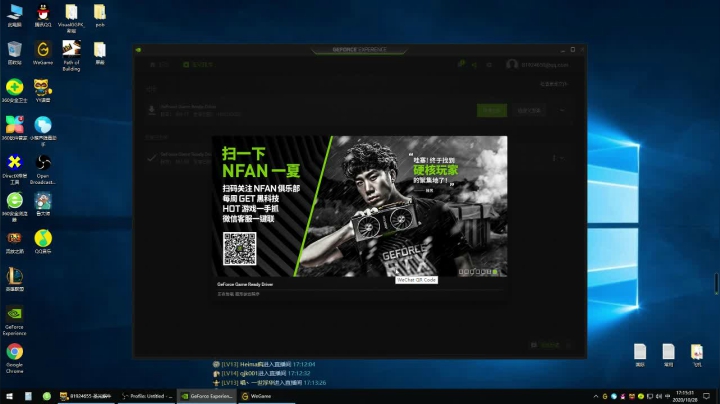720x404 pixels.
Task: Open 360 Software Manager colorful icon
Action: pyautogui.click(x=14, y=128)
